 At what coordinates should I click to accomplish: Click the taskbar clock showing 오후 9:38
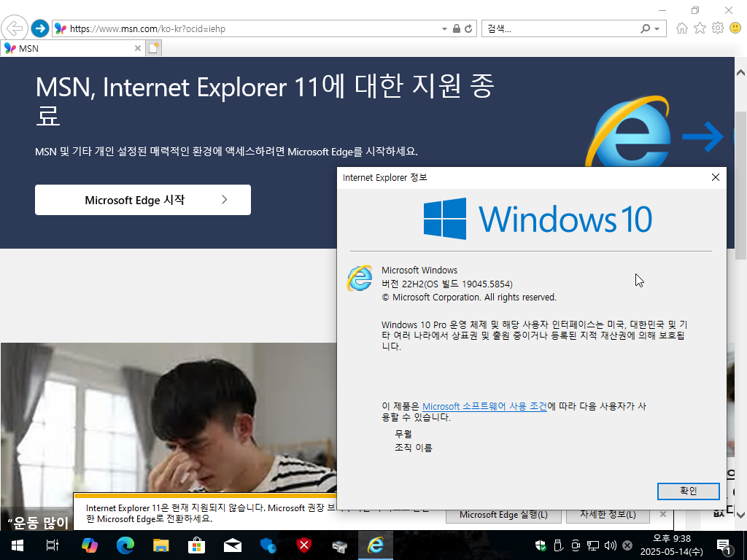pyautogui.click(x=671, y=545)
